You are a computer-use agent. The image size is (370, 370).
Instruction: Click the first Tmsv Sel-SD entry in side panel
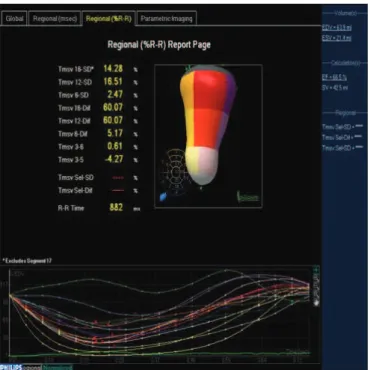click(342, 127)
